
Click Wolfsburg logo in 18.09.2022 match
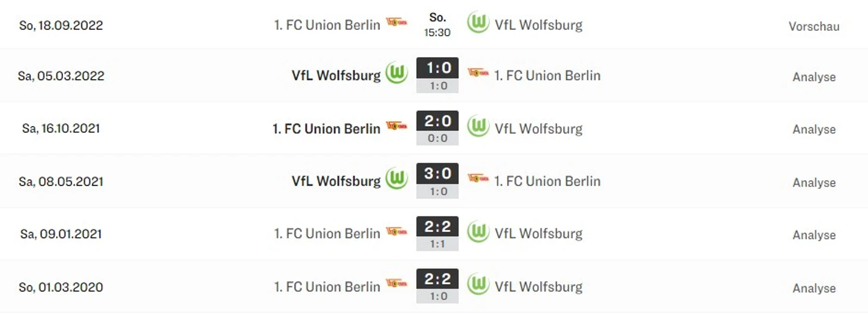[x=478, y=23]
